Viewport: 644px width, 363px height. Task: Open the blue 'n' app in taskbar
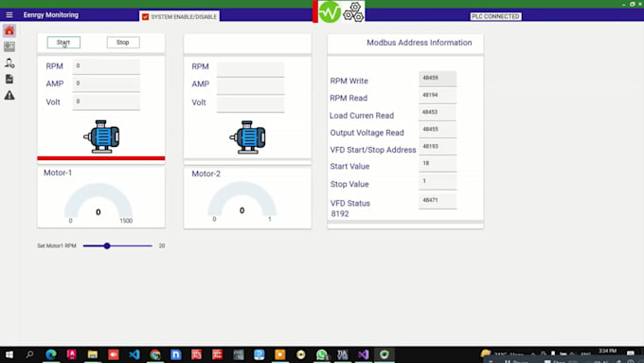click(x=176, y=354)
